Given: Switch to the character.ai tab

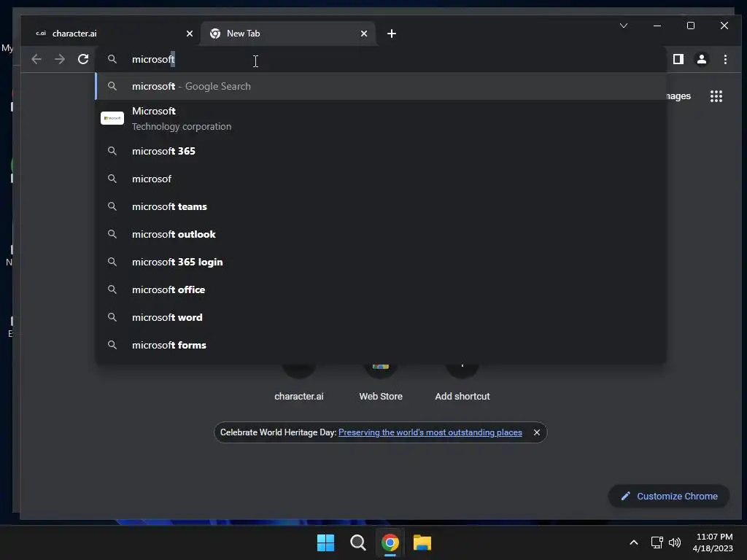Looking at the screenshot, I should (112, 34).
